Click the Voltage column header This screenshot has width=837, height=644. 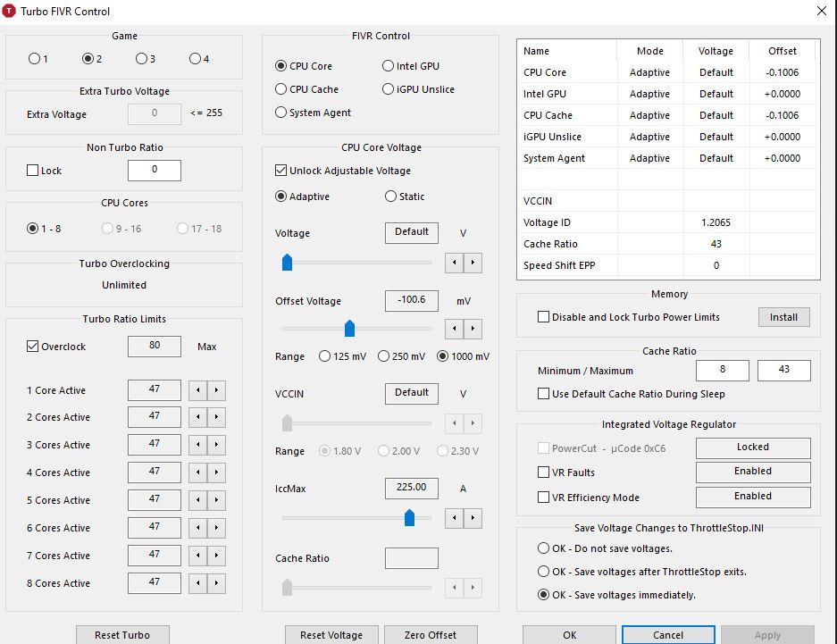pyautogui.click(x=716, y=51)
